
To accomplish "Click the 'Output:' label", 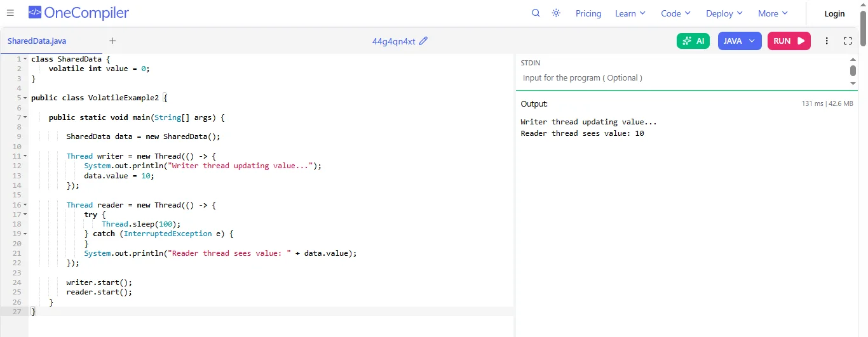I will coord(534,103).
